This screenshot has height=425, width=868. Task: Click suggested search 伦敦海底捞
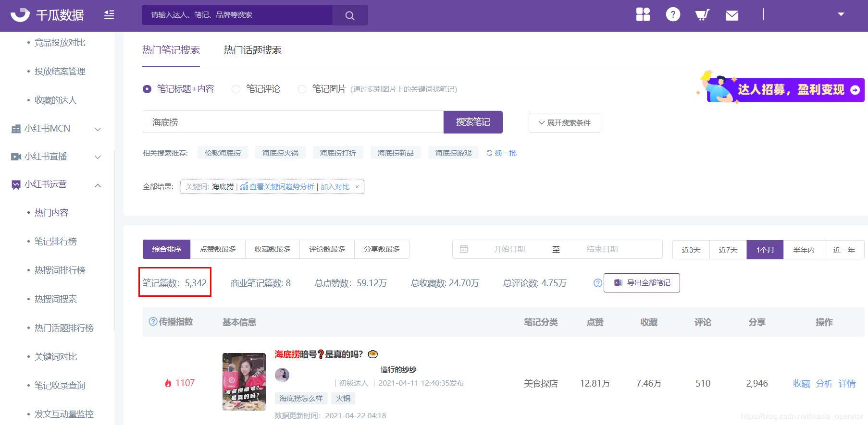[x=223, y=153]
